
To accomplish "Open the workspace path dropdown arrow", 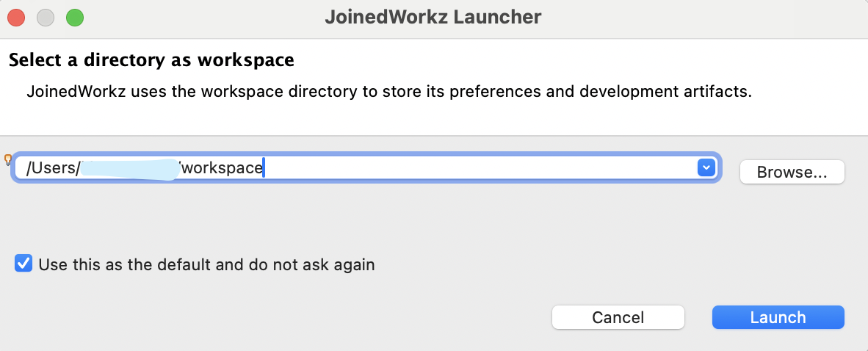I will 706,168.
